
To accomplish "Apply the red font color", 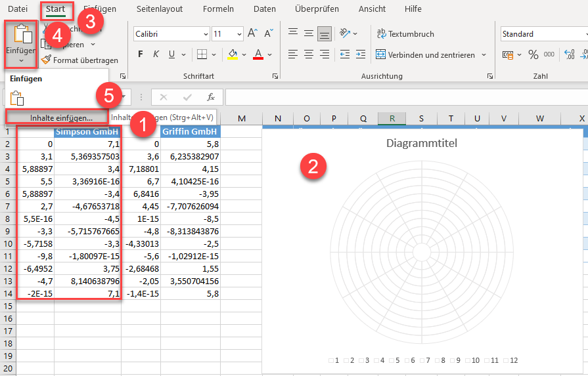I will pos(258,54).
